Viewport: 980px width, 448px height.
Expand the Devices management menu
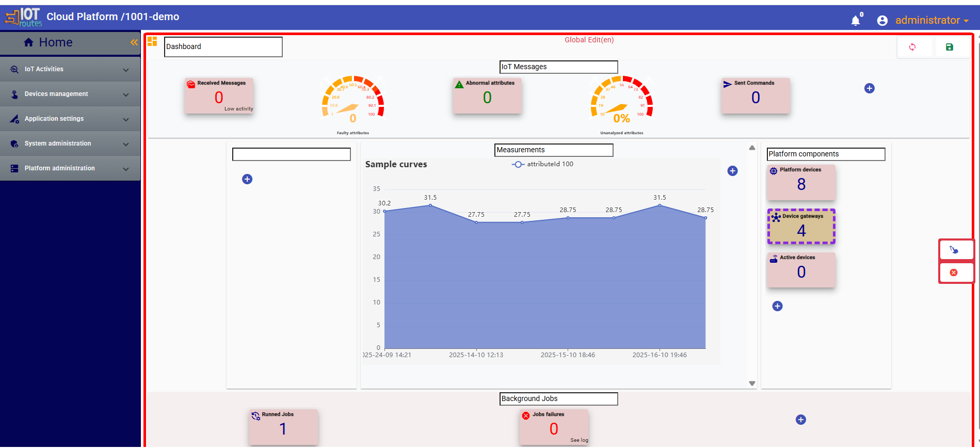click(x=70, y=94)
